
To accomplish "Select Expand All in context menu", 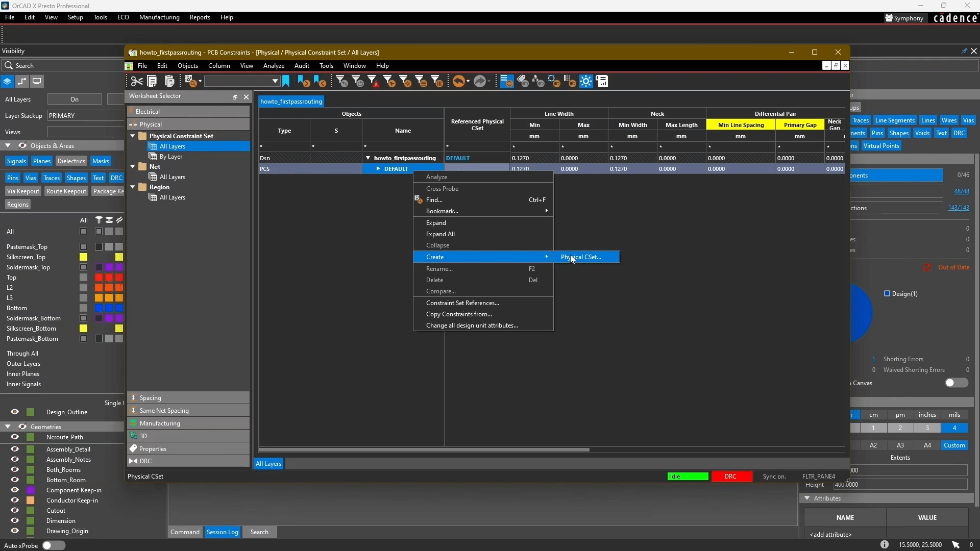I will (x=483, y=234).
